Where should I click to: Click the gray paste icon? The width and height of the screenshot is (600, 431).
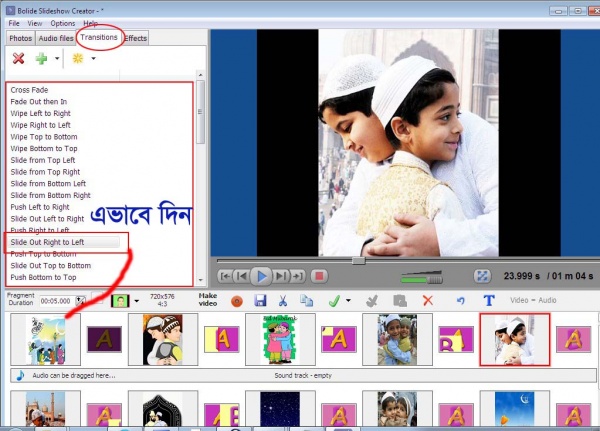400,301
